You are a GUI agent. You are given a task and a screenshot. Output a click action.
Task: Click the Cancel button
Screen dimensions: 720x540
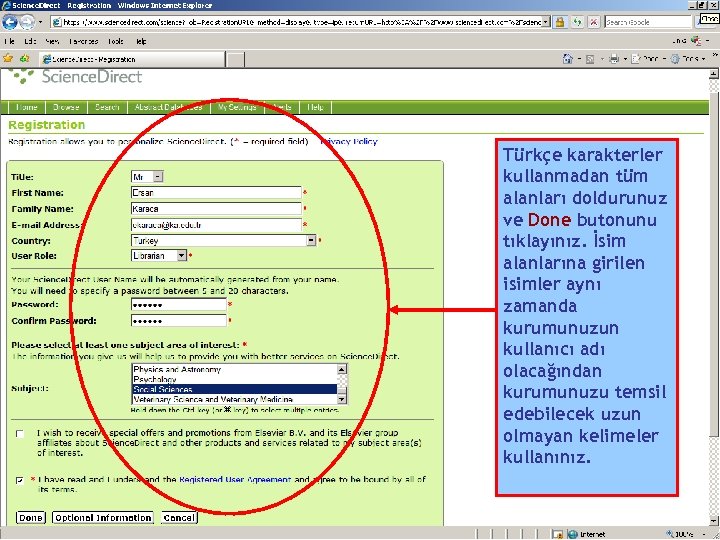[x=179, y=518]
